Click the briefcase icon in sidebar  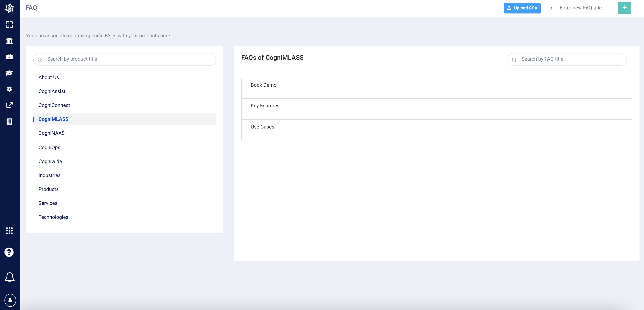(9, 57)
